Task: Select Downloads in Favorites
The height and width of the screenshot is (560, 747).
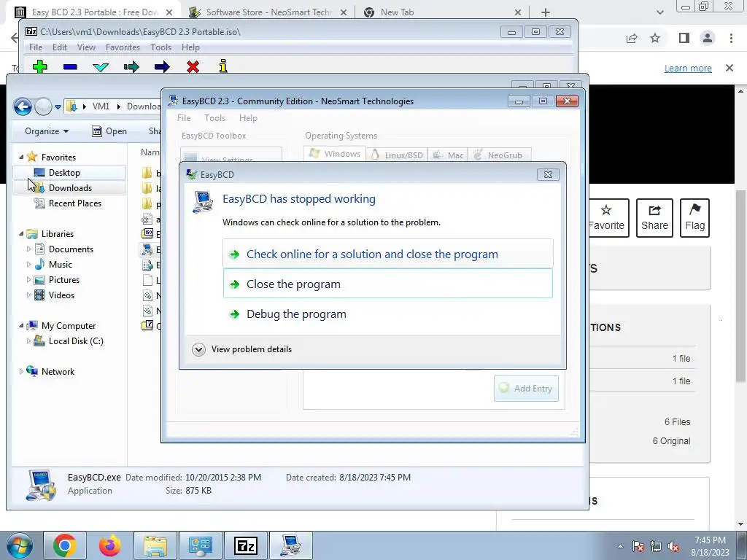Action: 70,187
